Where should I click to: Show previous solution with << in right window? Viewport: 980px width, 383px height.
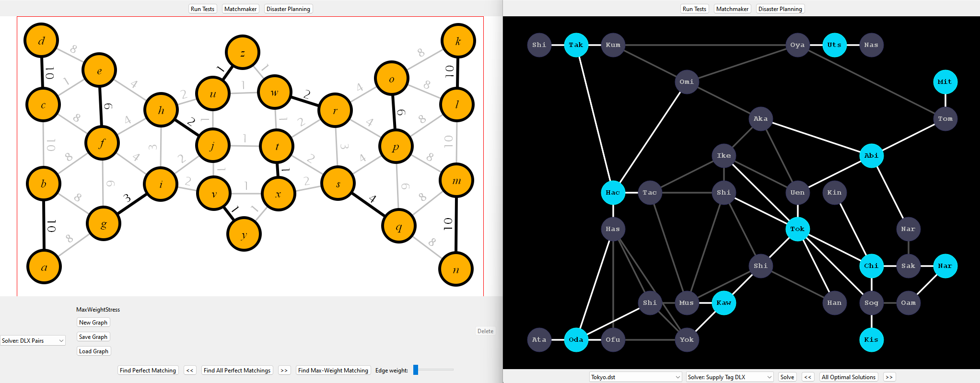(x=808, y=377)
